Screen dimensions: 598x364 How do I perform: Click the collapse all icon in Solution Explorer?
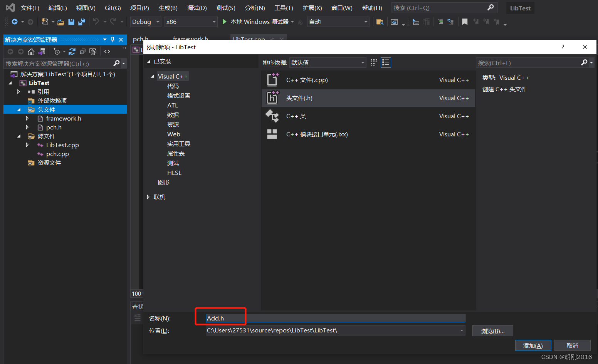pos(82,52)
